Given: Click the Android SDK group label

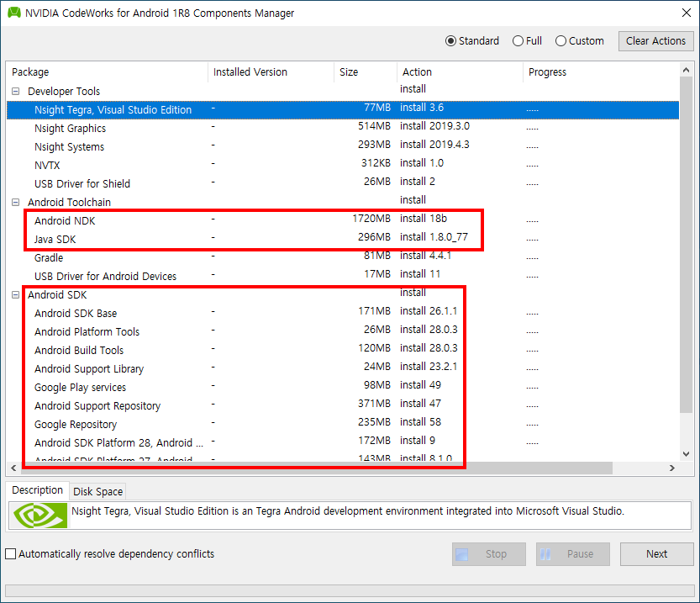Looking at the screenshot, I should 57,295.
